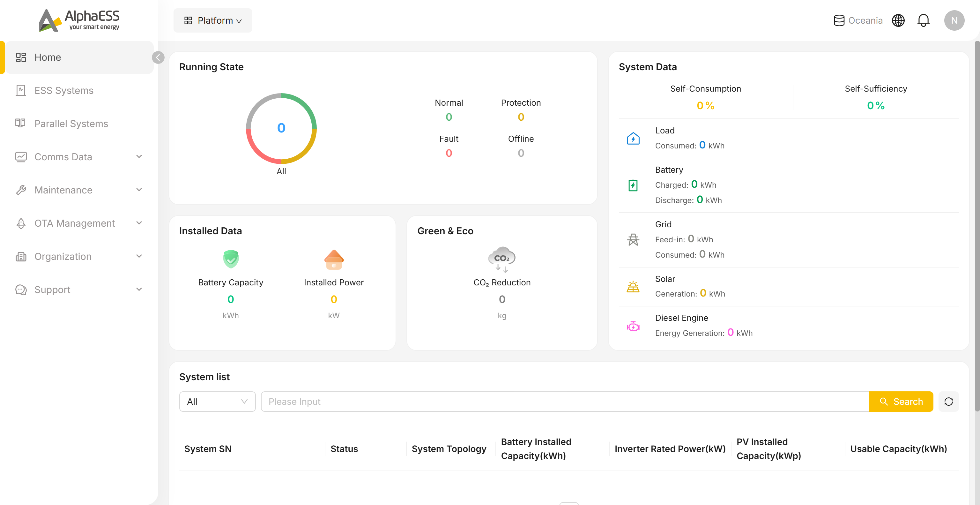
Task: Click the Load house icon
Action: pyautogui.click(x=633, y=138)
